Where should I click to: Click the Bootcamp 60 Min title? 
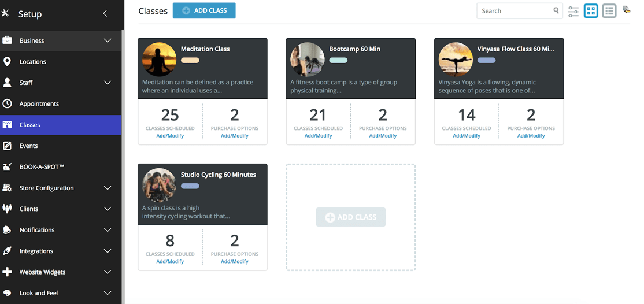click(x=355, y=49)
